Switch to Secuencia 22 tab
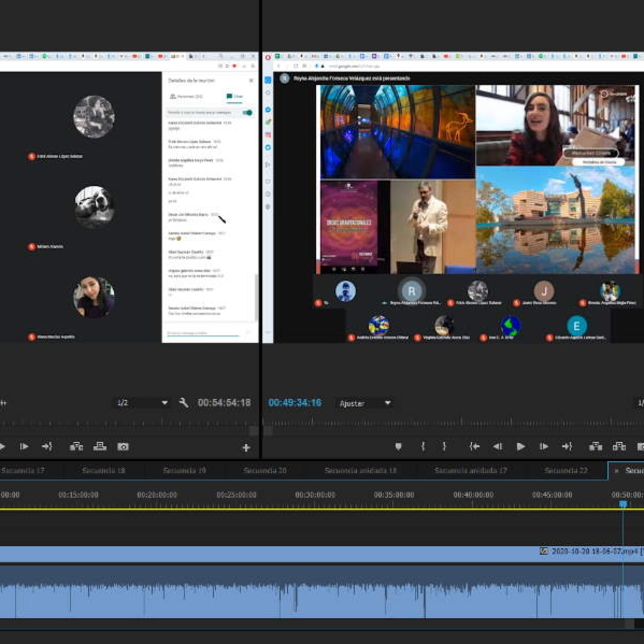644x644 pixels. coord(566,471)
